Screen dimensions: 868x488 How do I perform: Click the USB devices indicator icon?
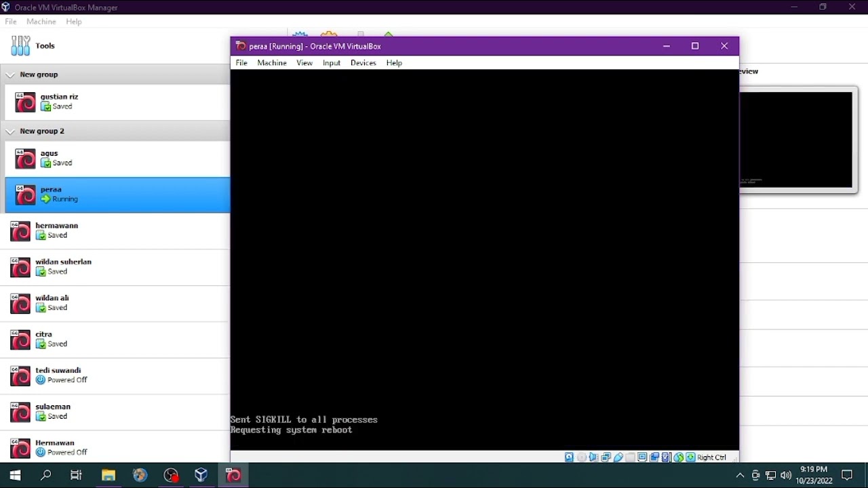(618, 457)
